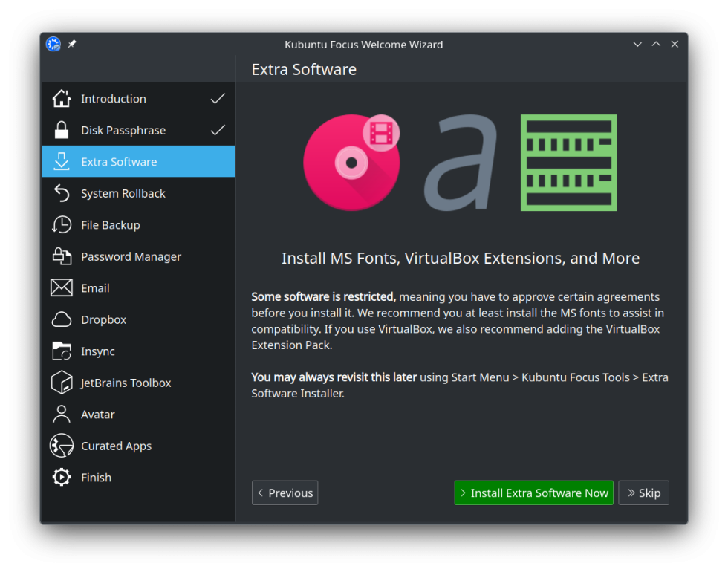Select the System Rollback undo-arrow icon

[61, 193]
